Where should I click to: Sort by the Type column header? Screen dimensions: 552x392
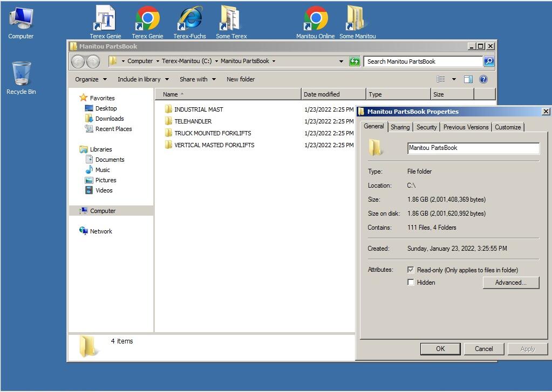(399, 94)
